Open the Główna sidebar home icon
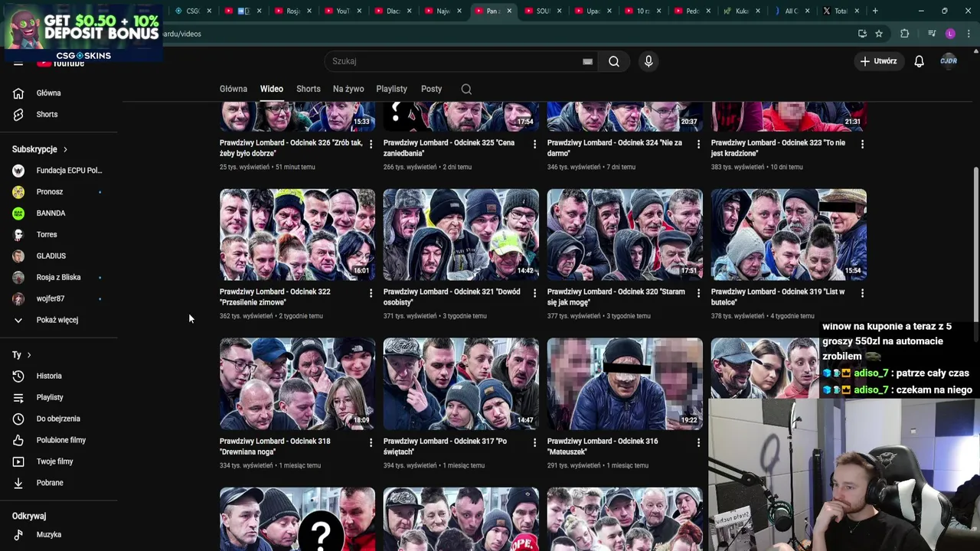This screenshot has width=980, height=551. pyautogui.click(x=18, y=93)
